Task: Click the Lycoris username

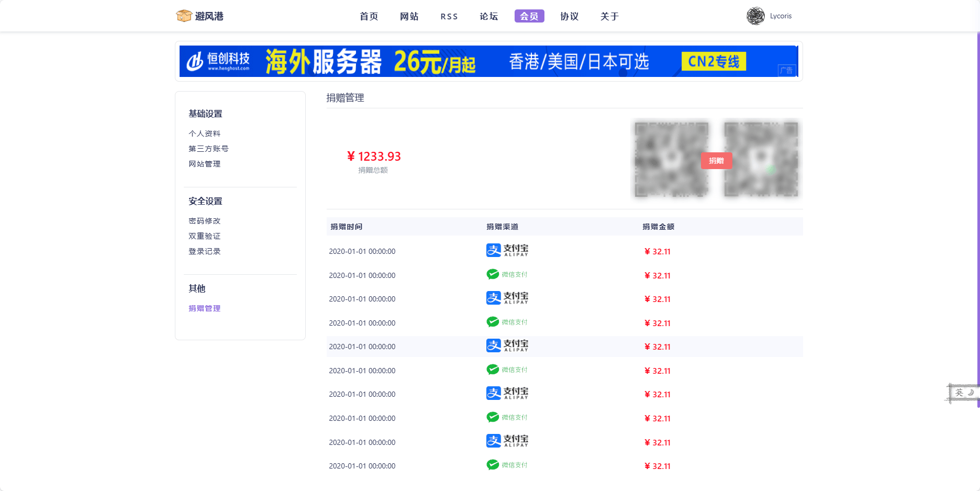Action: [781, 16]
